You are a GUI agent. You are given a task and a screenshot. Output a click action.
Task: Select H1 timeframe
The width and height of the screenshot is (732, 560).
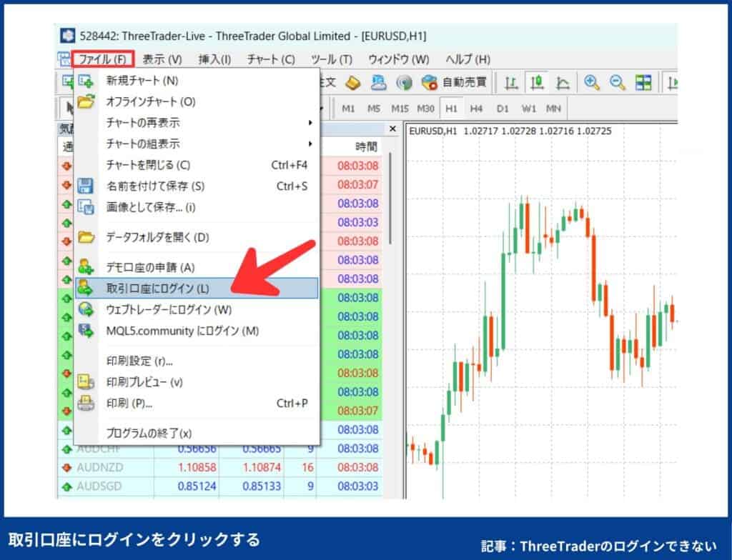[452, 109]
